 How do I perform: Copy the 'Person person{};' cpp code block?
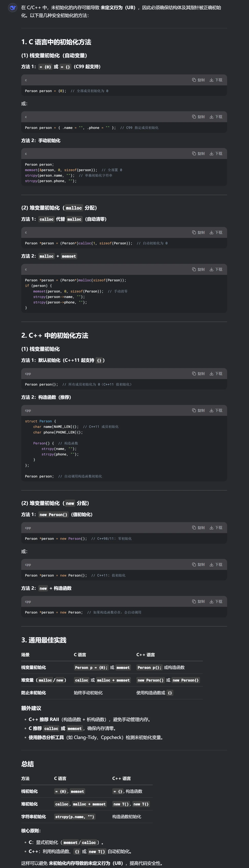coord(198,373)
